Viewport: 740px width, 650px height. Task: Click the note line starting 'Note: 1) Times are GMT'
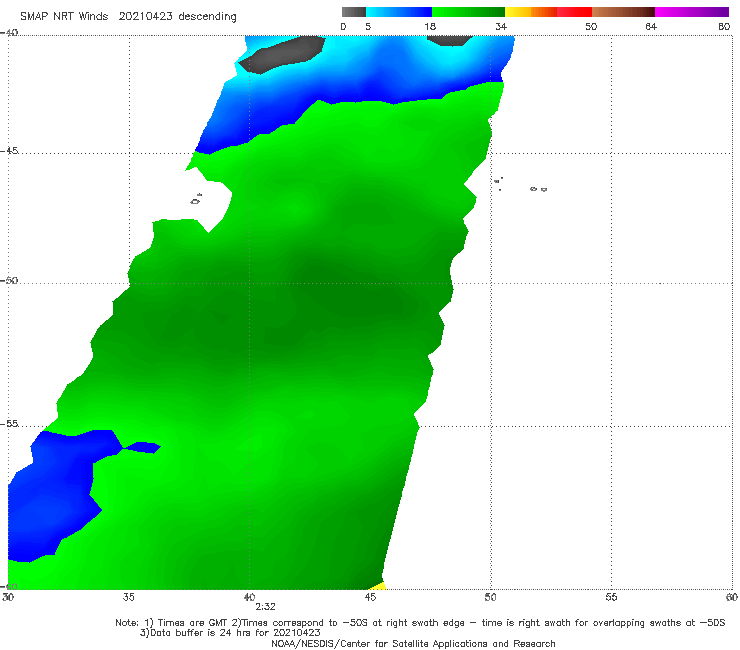tap(420, 623)
